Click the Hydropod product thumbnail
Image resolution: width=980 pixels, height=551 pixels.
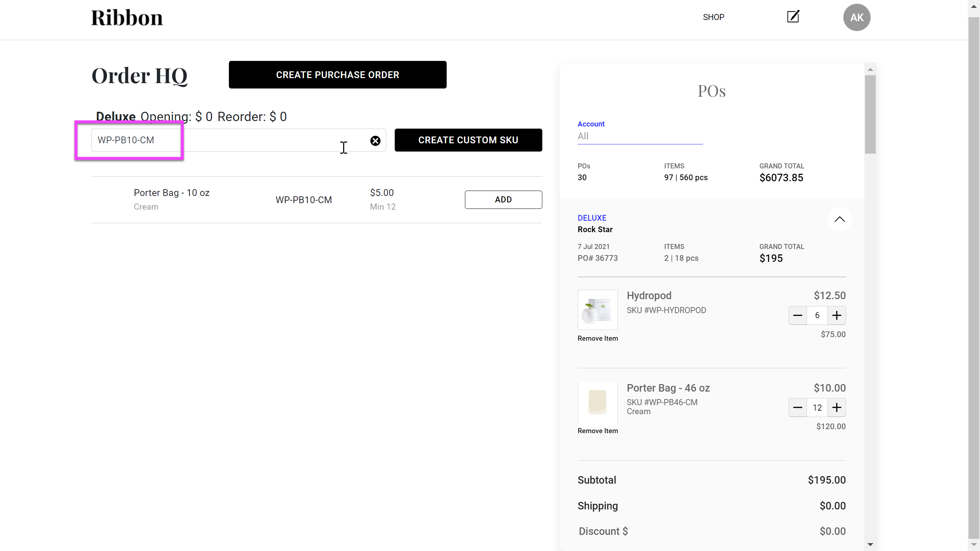point(597,310)
